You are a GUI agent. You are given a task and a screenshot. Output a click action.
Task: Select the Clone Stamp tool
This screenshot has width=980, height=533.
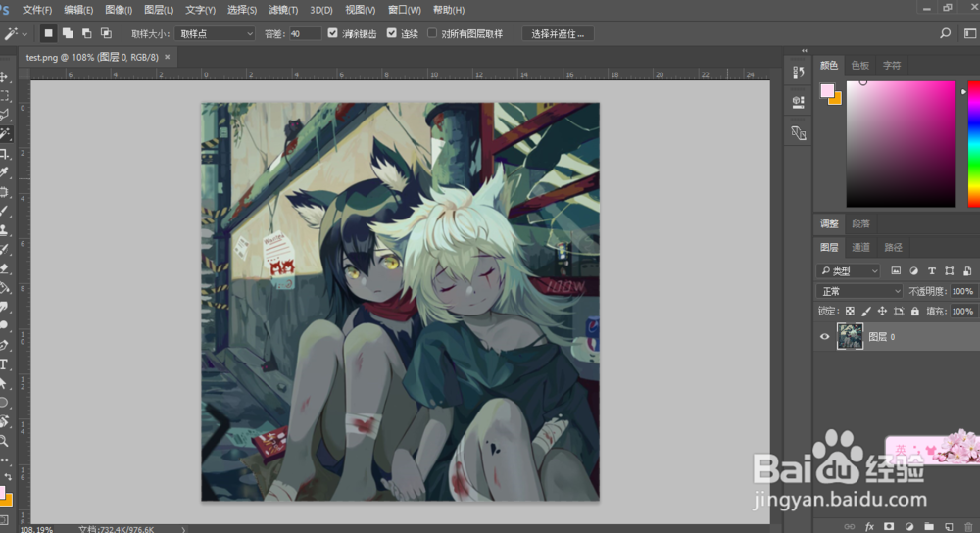coord(4,230)
